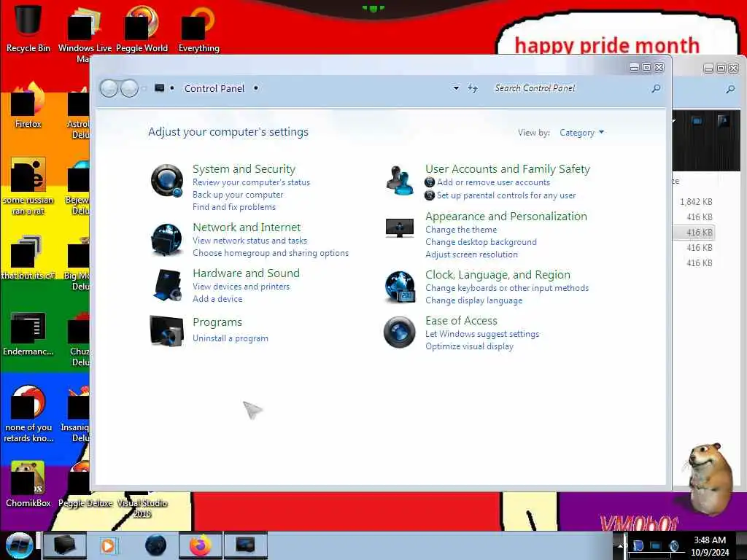
Task: Click the computer icon in the address bar
Action: click(160, 87)
